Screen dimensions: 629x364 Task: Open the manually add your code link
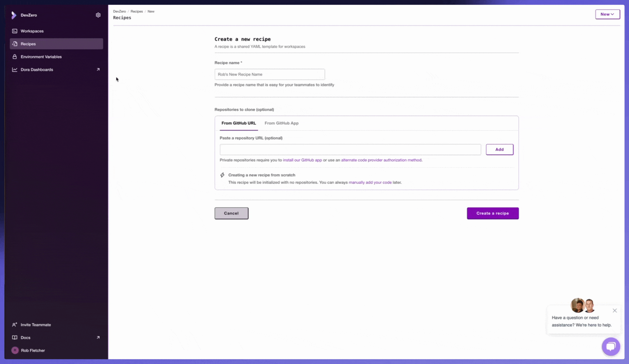click(x=370, y=182)
